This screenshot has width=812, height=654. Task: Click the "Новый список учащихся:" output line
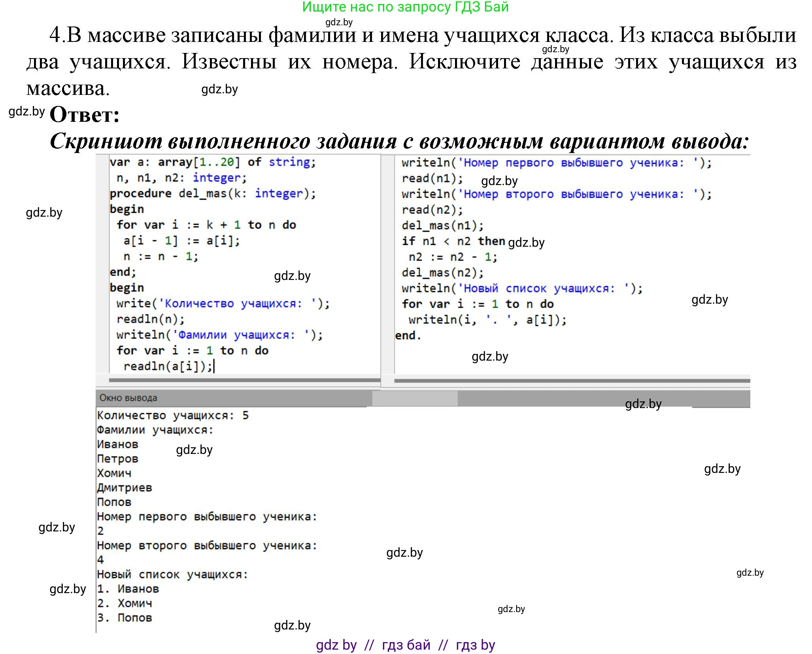pos(172,575)
